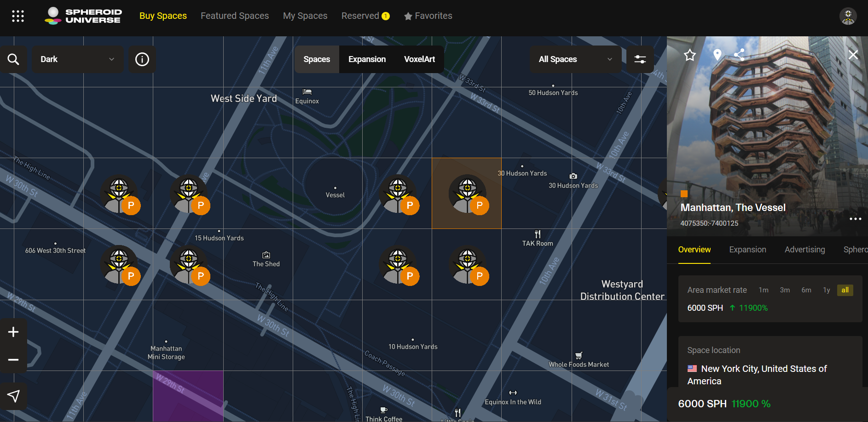Switch to the Expansion map mode
Viewport: 868px width, 422px height.
(x=367, y=59)
